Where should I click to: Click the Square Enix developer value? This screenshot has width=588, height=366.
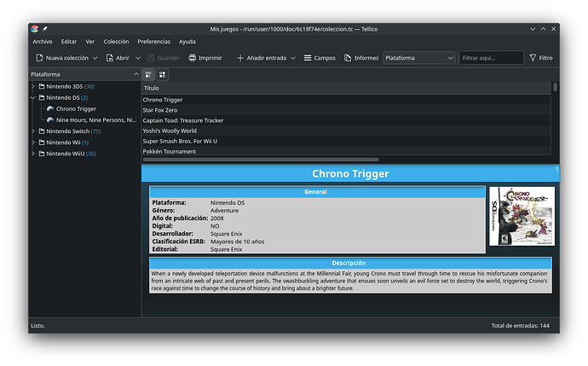click(x=226, y=234)
